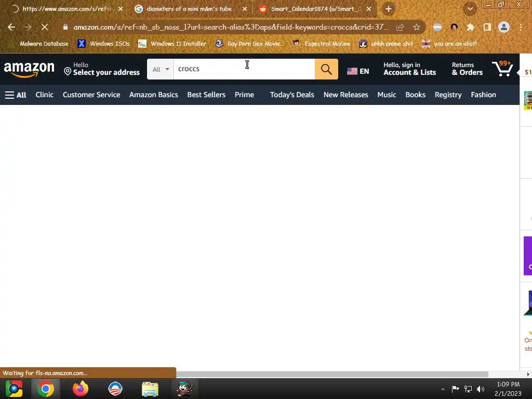The image size is (532, 399).
Task: Click the padlock site info icon
Action: coord(65,27)
